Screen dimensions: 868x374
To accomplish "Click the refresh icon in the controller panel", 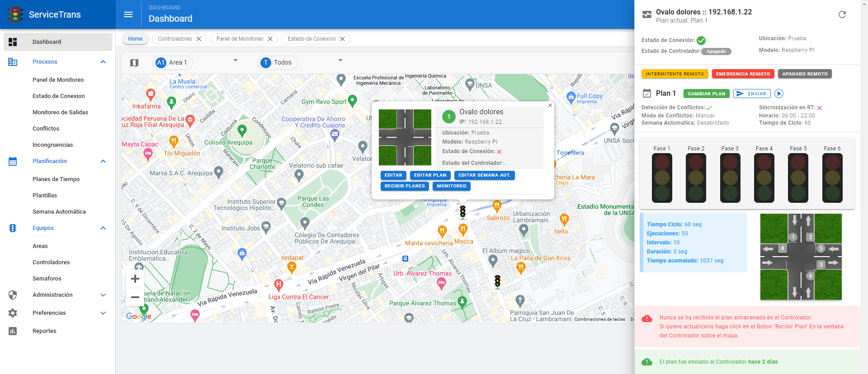I will point(842,14).
